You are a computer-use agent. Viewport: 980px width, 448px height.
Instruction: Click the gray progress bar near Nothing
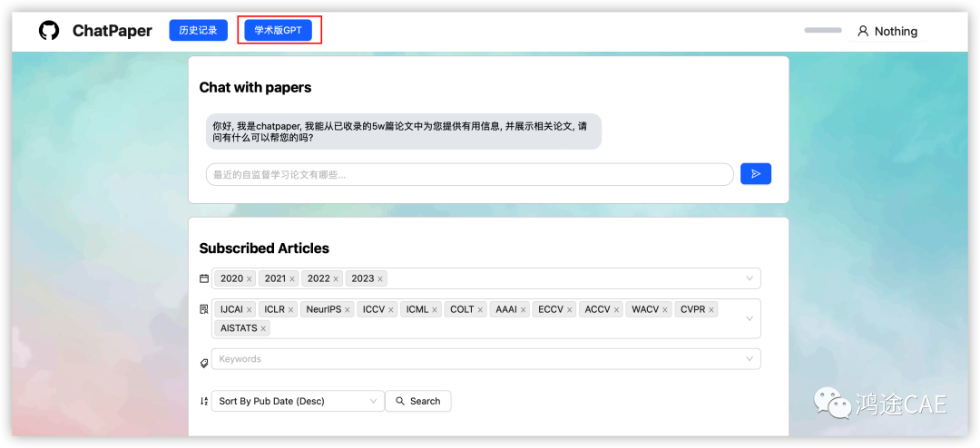822,30
